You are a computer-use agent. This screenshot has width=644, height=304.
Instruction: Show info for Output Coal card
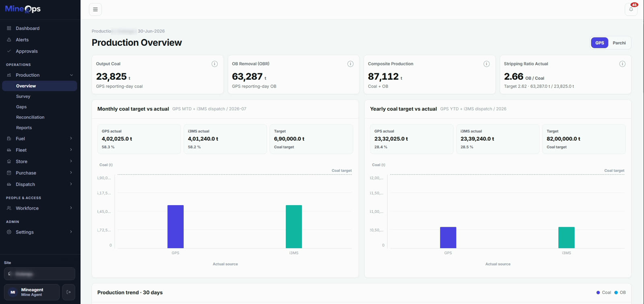pyautogui.click(x=215, y=64)
